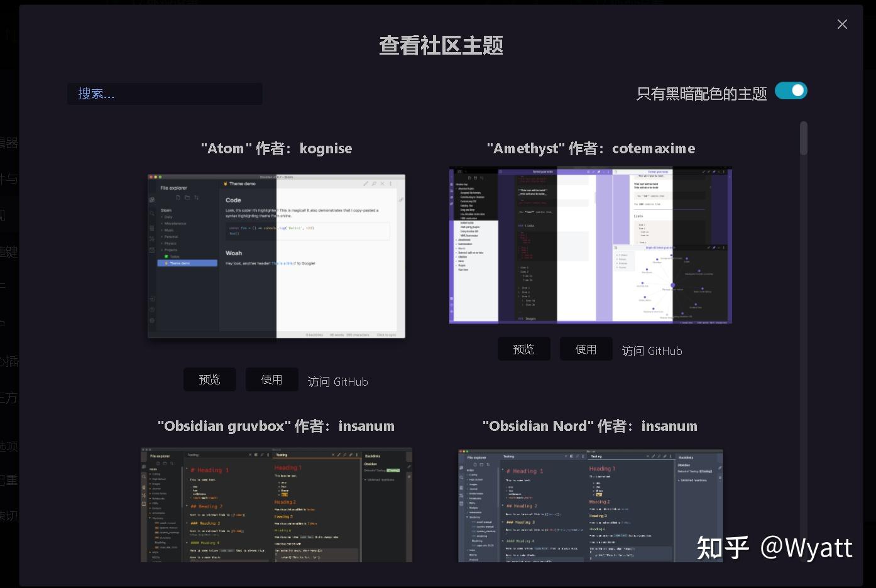876x588 pixels.
Task: Click the "Atom" by kognise heading
Action: (x=276, y=148)
